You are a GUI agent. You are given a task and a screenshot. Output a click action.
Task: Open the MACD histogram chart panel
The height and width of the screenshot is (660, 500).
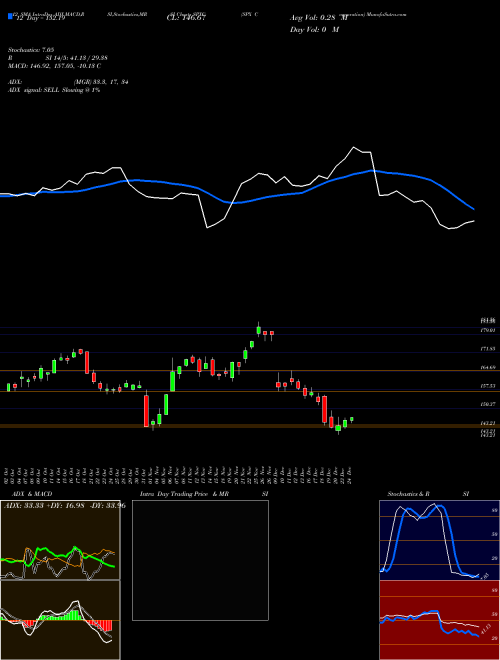(60, 620)
